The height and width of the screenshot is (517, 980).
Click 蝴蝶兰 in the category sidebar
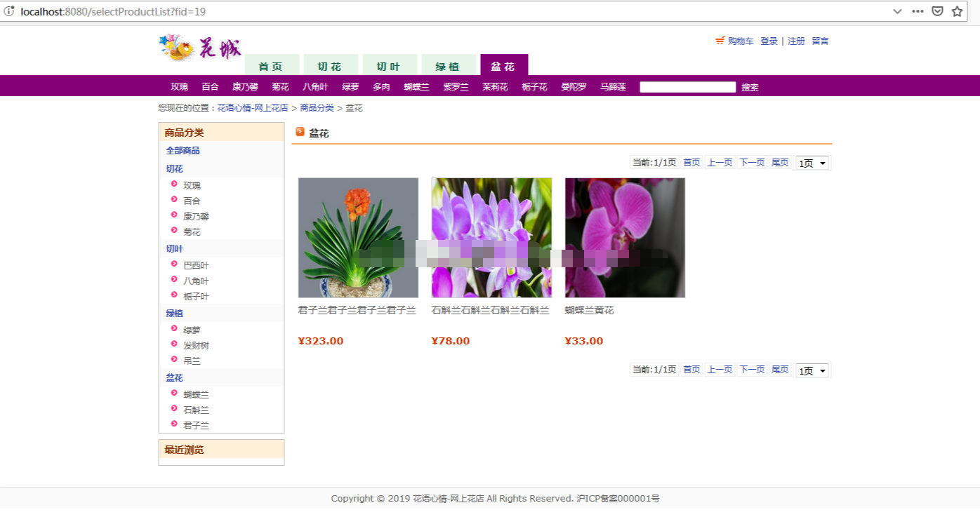coord(196,395)
